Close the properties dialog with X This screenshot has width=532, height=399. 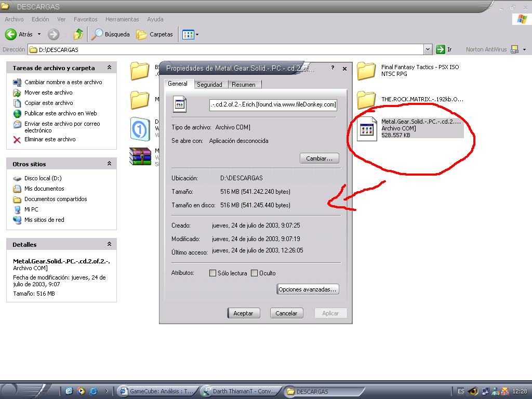tap(345, 69)
